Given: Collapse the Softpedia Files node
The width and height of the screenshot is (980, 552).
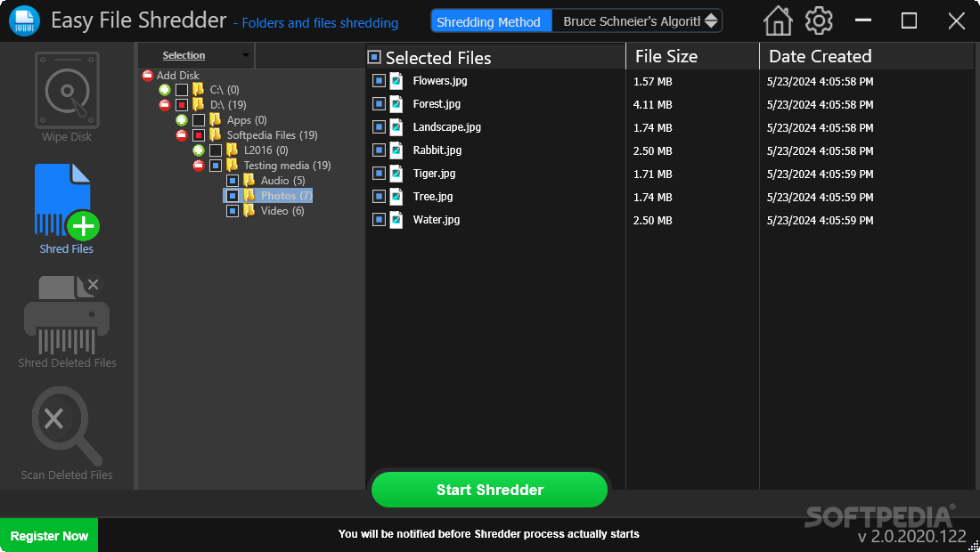Looking at the screenshot, I should point(181,134).
